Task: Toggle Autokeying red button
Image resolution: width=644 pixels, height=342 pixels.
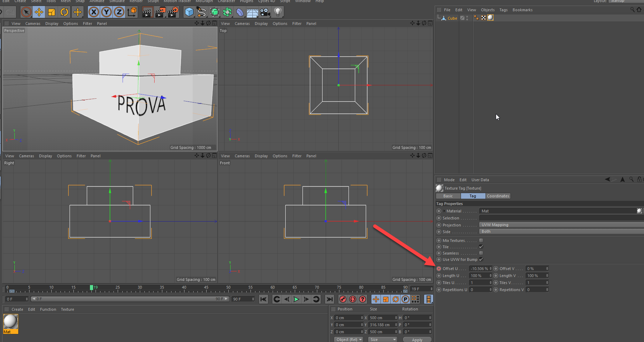Action: point(353,299)
